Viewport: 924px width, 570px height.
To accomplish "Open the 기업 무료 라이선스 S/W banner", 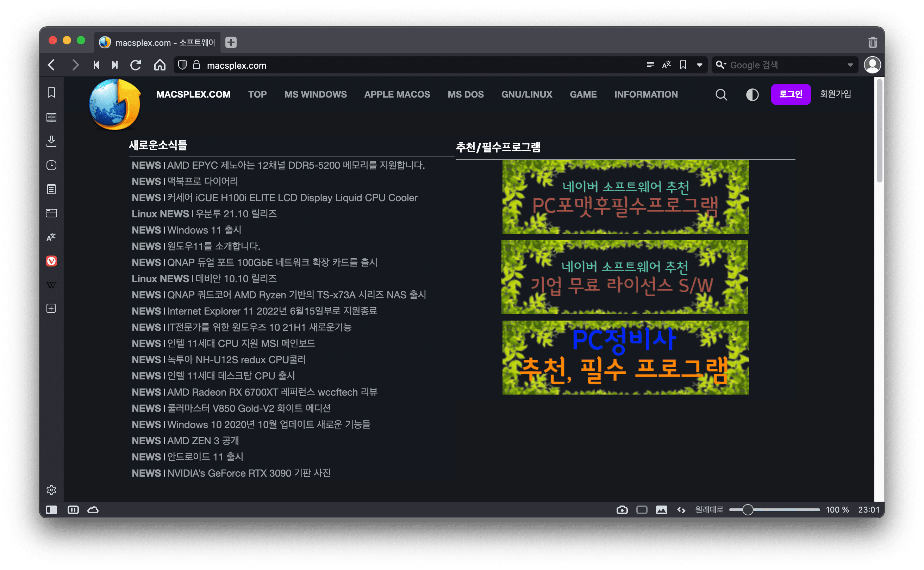I will click(x=625, y=277).
